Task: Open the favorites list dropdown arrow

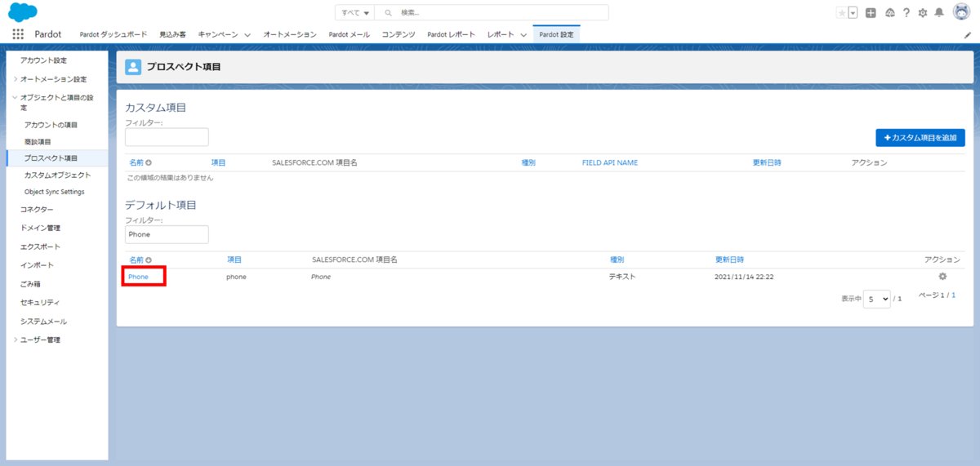Action: [x=853, y=12]
